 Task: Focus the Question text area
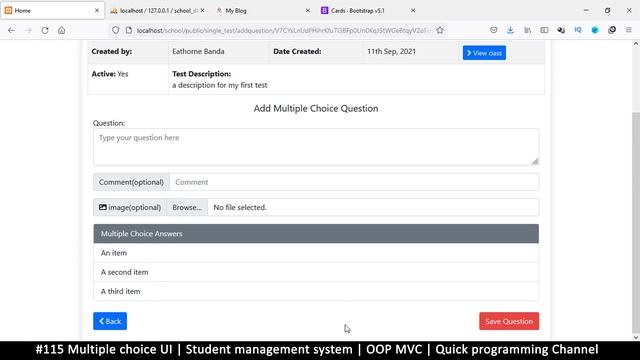pos(316,147)
